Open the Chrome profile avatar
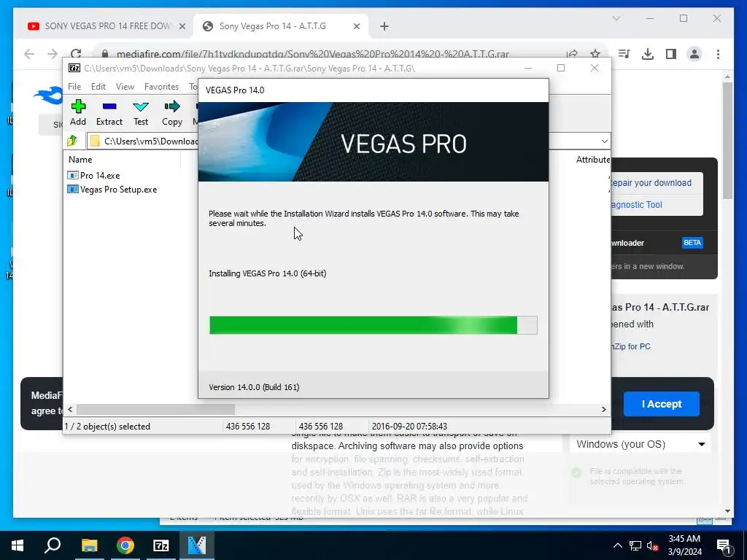The width and height of the screenshot is (747, 560). 694,54
